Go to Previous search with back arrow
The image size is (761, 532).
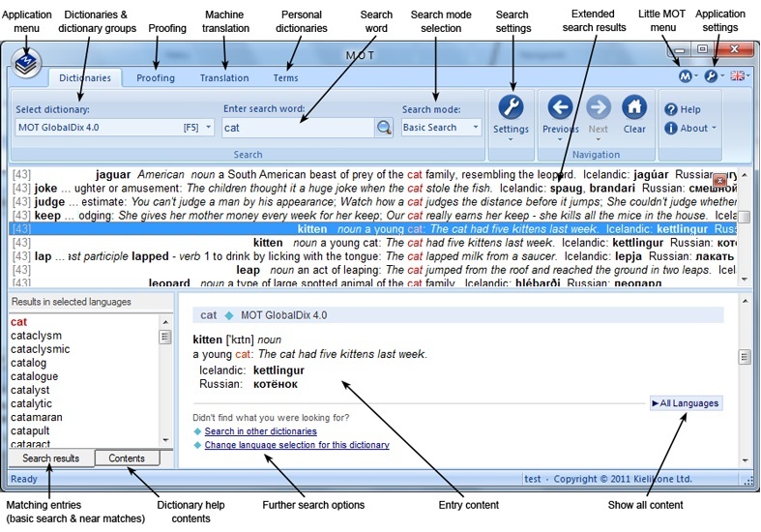click(560, 107)
